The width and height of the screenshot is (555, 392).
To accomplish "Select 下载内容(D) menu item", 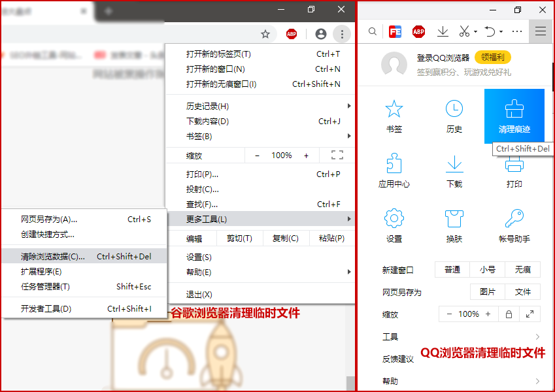I will pyautogui.click(x=260, y=122).
